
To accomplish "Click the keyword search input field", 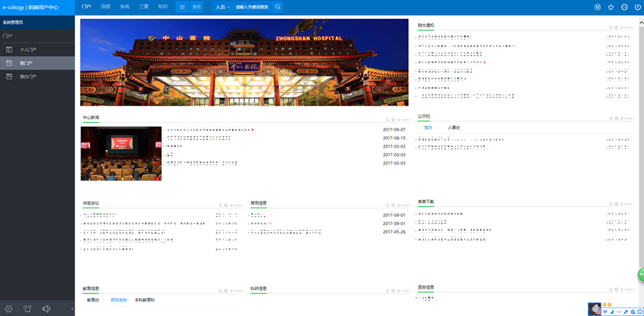I will tap(252, 7).
